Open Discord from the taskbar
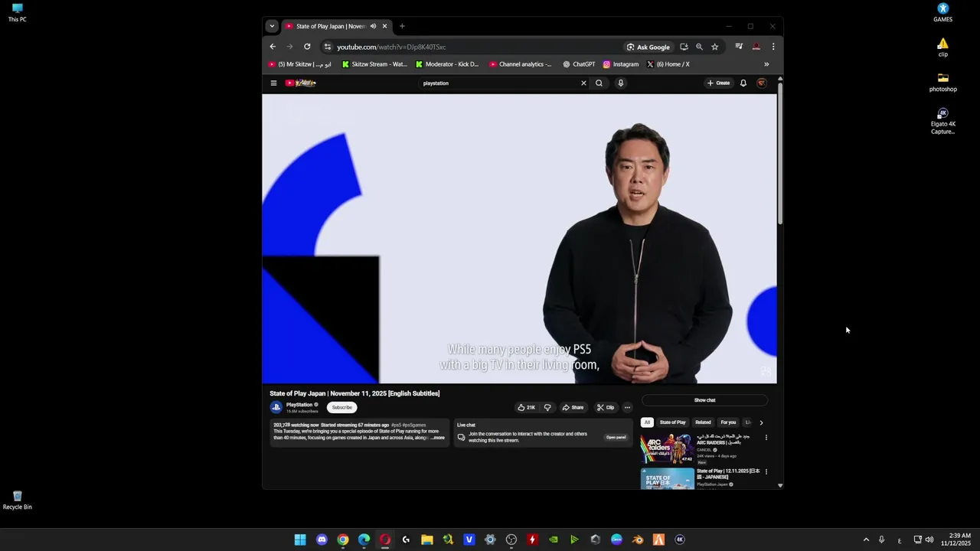The image size is (980, 551). point(322,540)
